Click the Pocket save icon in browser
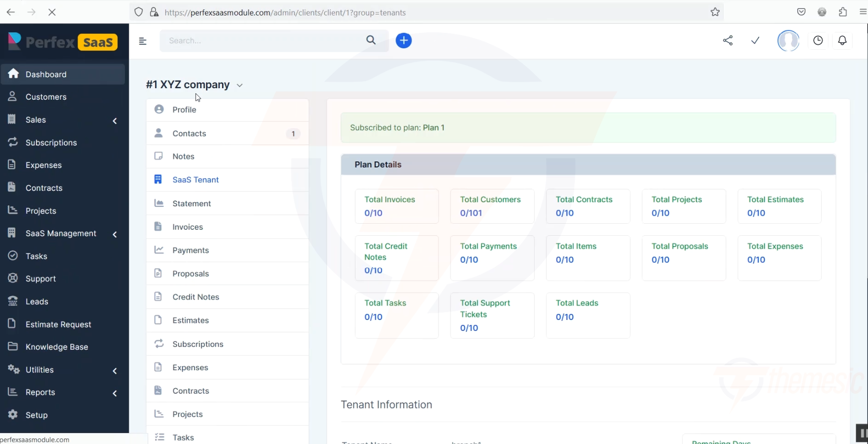The width and height of the screenshot is (868, 444). 801,12
